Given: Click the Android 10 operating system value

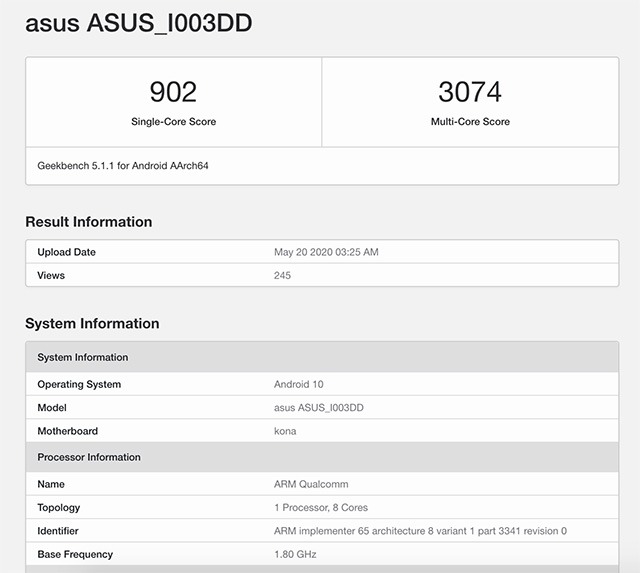Looking at the screenshot, I should tap(299, 384).
